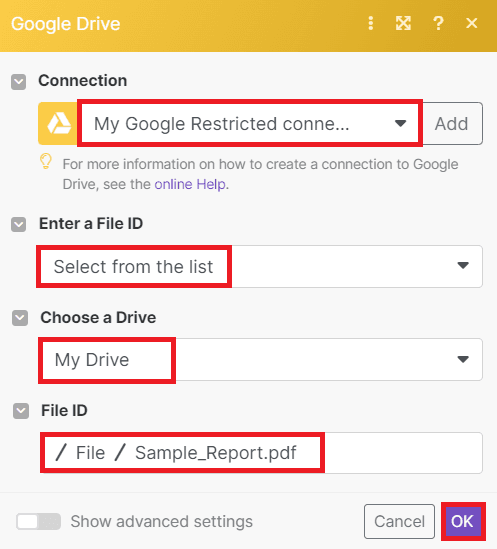
Task: Click the lightbulb hint icon
Action: coord(46,161)
